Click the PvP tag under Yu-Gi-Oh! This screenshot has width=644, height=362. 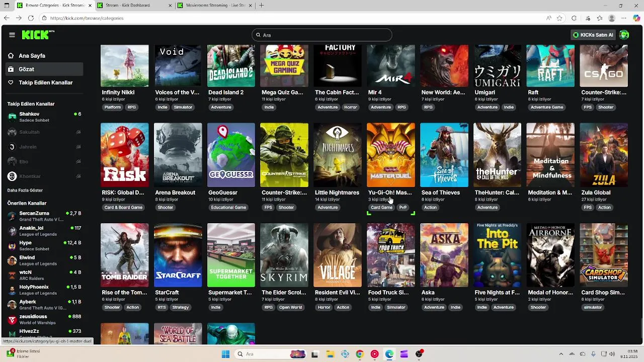point(403,208)
